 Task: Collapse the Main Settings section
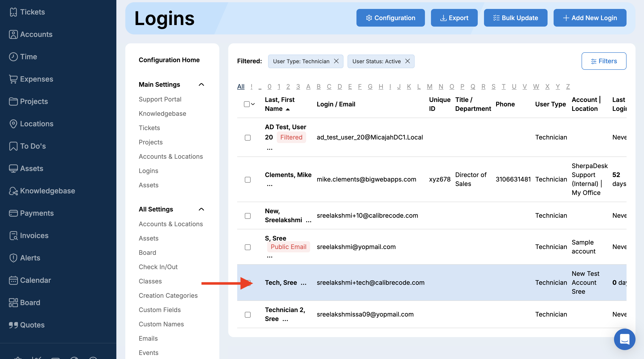tap(201, 85)
